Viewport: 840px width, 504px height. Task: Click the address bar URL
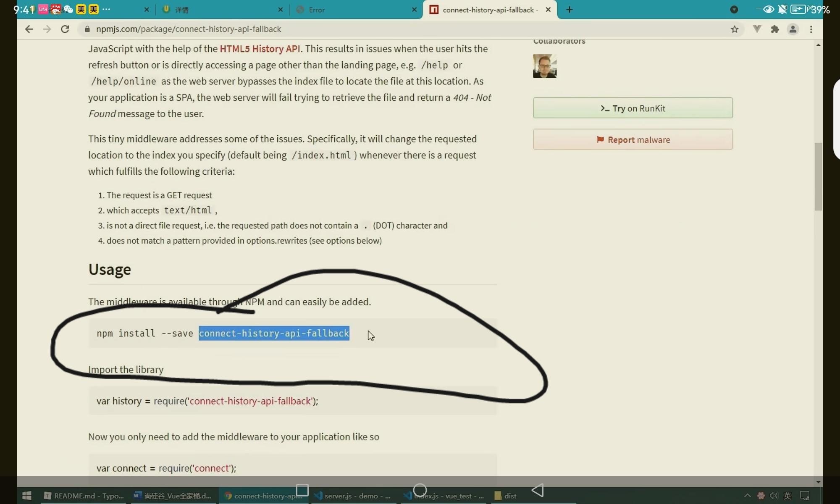tap(189, 29)
